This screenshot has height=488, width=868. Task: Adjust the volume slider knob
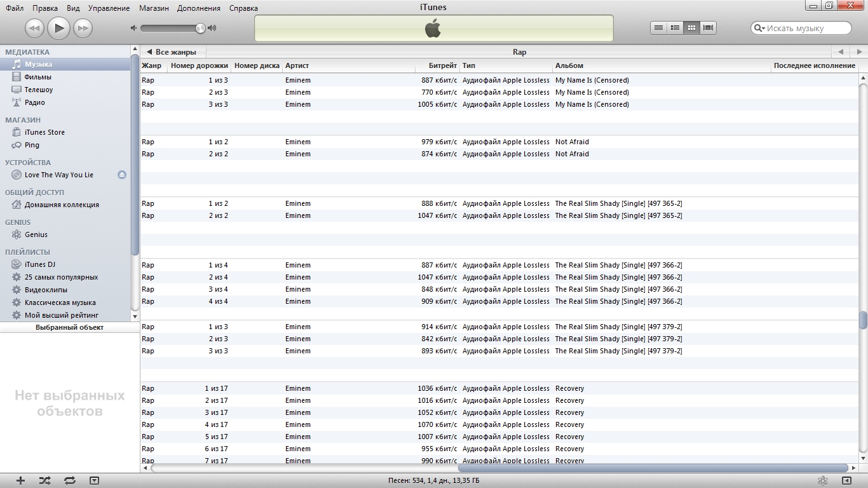coord(201,28)
